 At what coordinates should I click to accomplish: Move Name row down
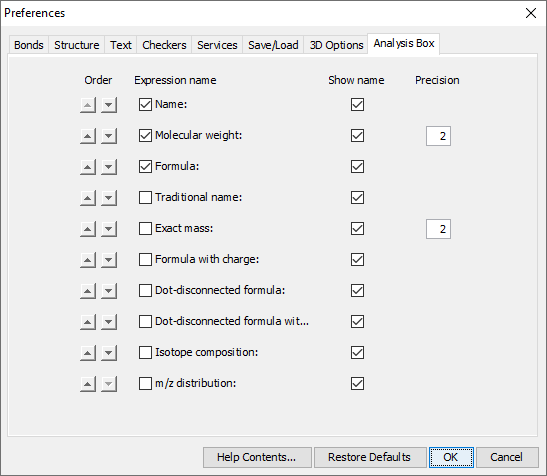pos(109,105)
